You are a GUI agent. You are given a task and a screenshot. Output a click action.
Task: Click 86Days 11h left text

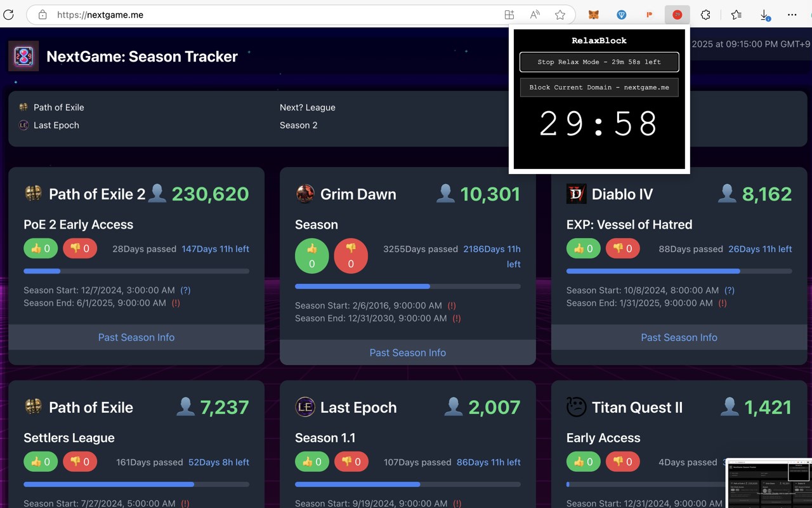pyautogui.click(x=488, y=462)
